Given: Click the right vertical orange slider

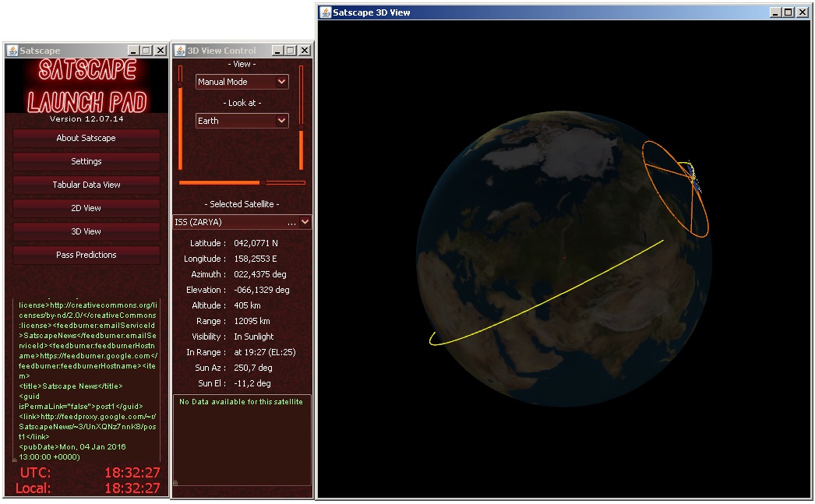Looking at the screenshot, I should point(301,118).
